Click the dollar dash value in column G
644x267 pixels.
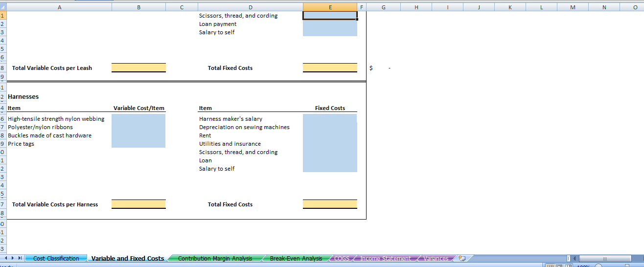(380, 68)
